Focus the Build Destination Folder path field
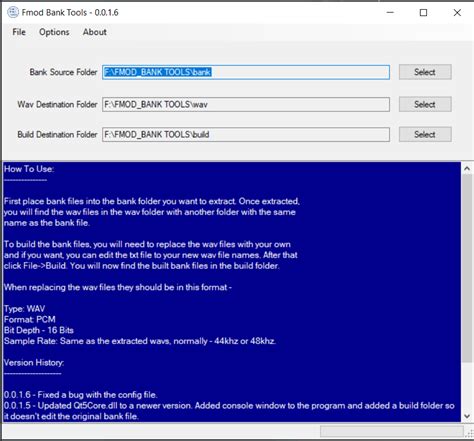Viewport: 474px width, 441px height. click(246, 134)
